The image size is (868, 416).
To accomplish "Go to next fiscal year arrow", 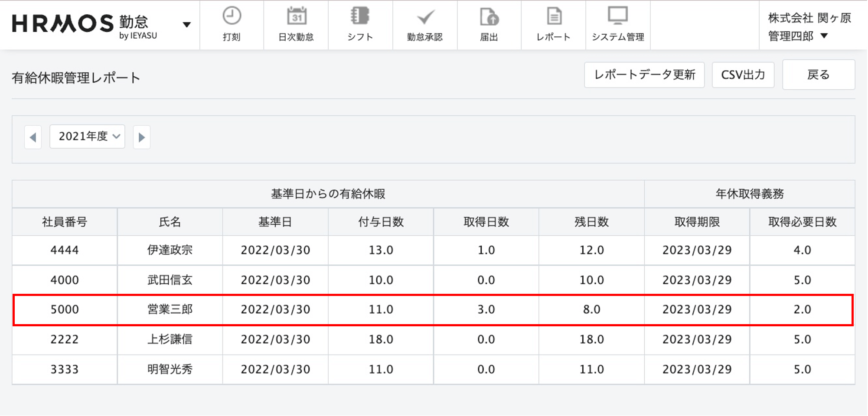I will 141,137.
